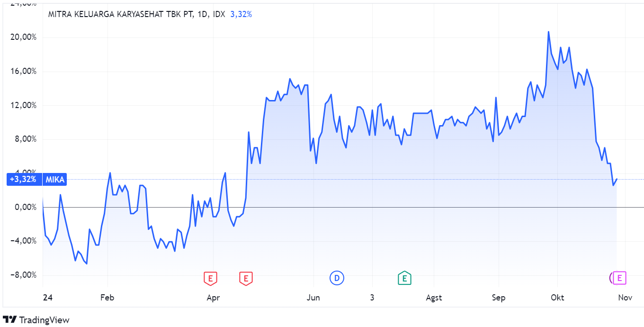The image size is (644, 327).
Task: Open the blue D dividend marker
Action: click(x=337, y=278)
